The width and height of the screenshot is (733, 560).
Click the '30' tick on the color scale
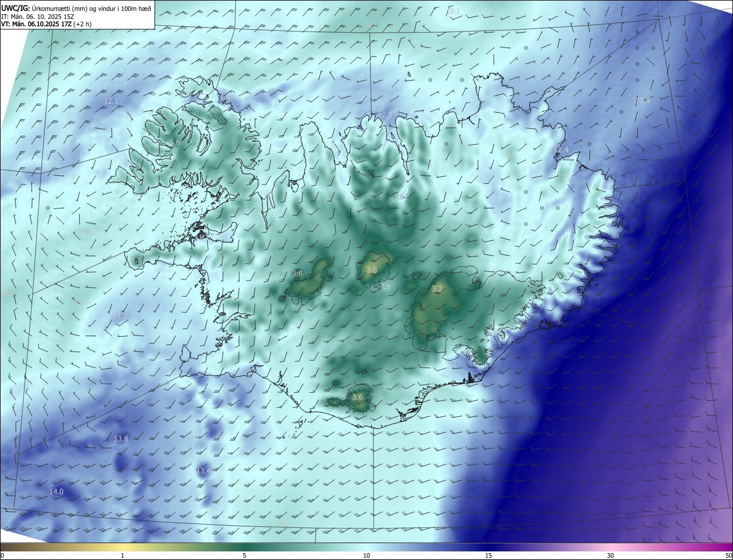click(610, 555)
